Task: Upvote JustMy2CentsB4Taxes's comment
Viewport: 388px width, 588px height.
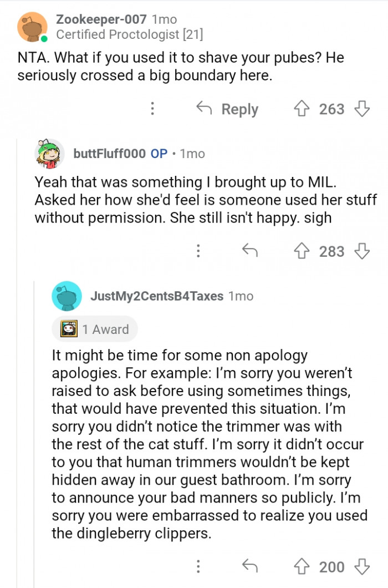Action: click(x=303, y=566)
